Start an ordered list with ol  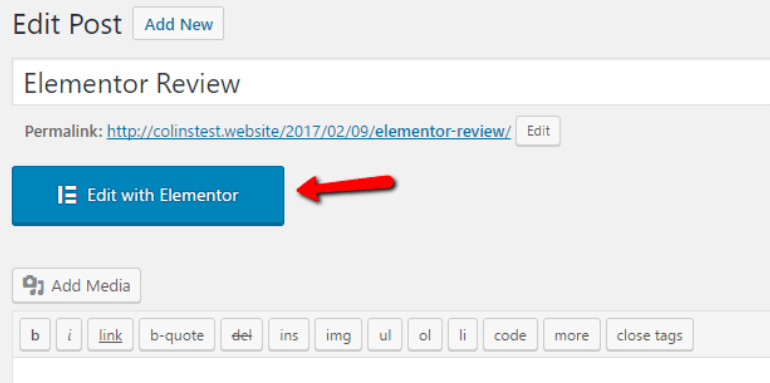[425, 335]
